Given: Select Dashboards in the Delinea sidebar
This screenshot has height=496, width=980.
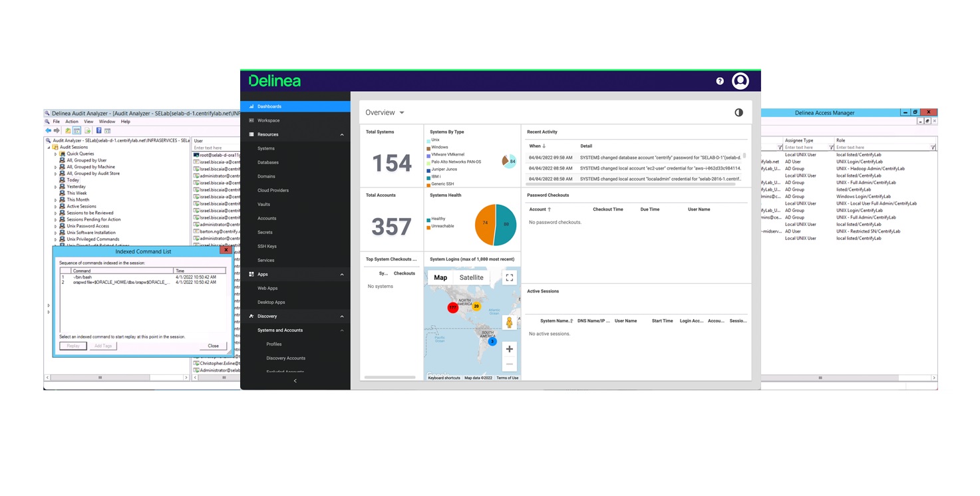Looking at the screenshot, I should (x=295, y=106).
